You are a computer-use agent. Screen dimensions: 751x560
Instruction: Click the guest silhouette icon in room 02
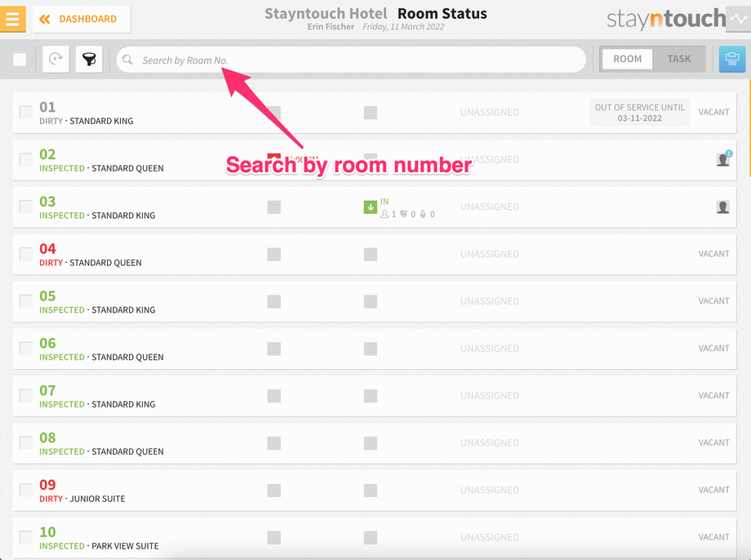tap(723, 159)
